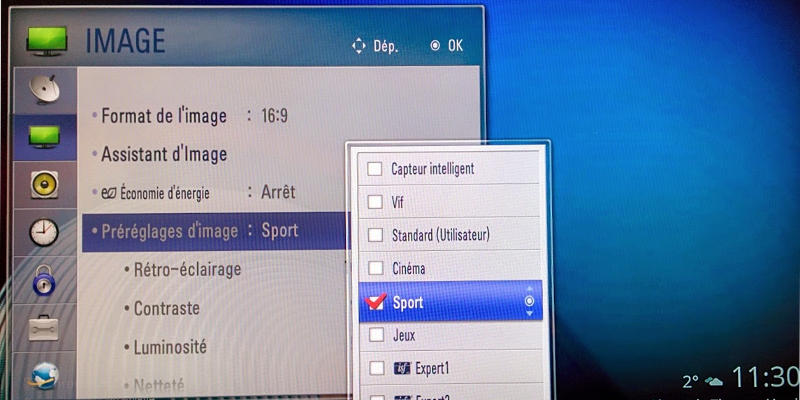Click the up/down selector arrows on Sport row

pos(529,302)
